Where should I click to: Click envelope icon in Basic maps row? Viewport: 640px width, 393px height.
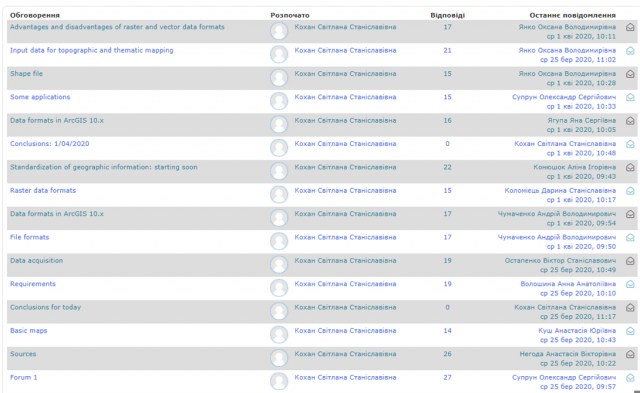[630, 331]
